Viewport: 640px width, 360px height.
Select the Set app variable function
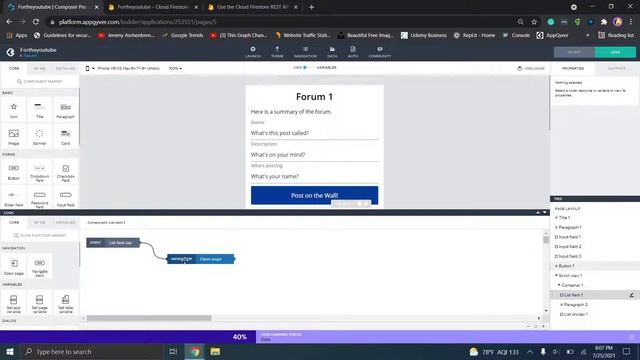13,303
